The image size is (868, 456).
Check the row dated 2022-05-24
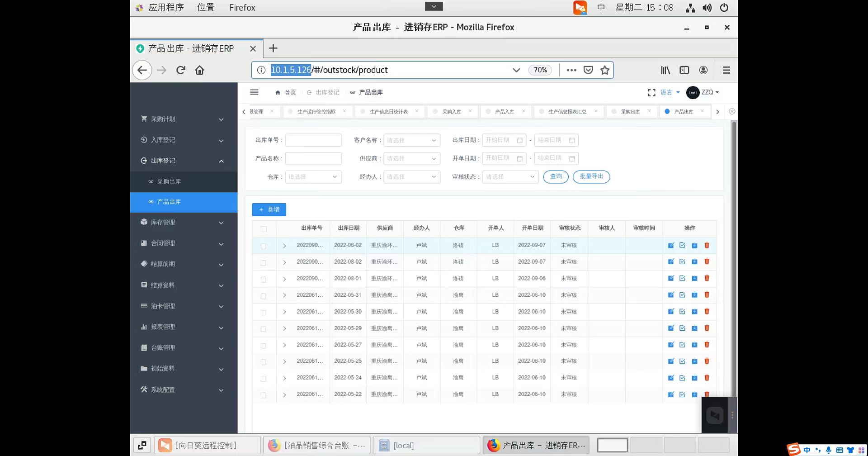[264, 379]
